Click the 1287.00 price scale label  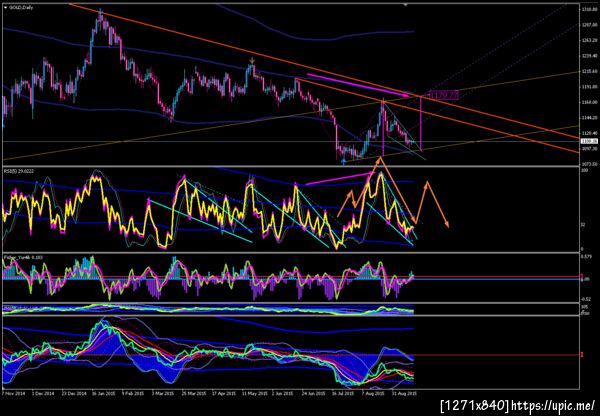[x=591, y=24]
